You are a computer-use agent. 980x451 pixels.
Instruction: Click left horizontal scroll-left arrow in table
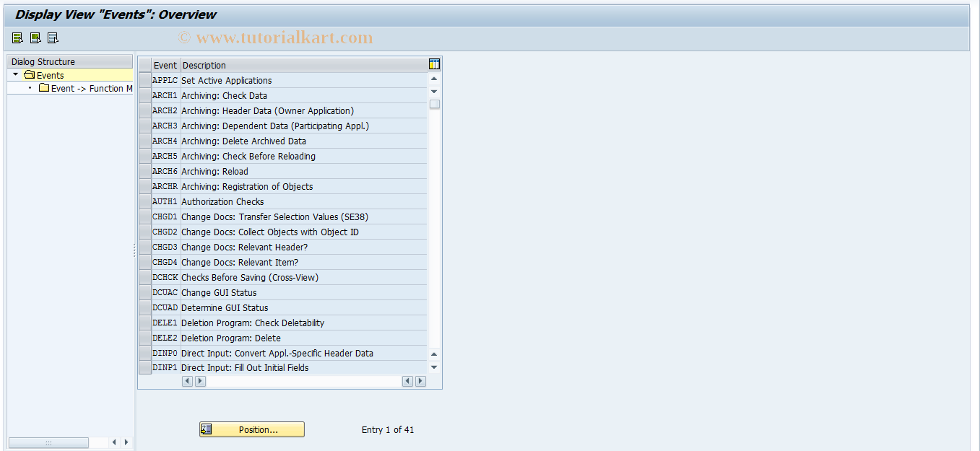pyautogui.click(x=188, y=381)
